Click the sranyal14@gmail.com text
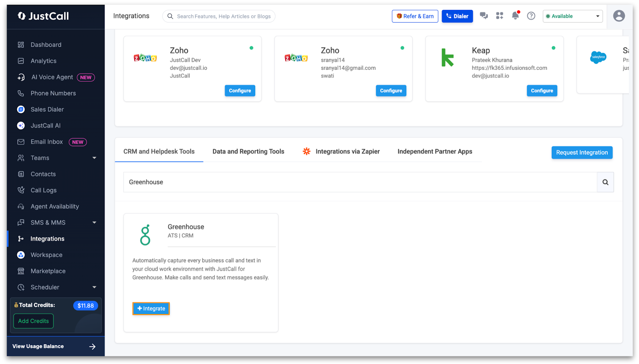This screenshot has height=364, width=639. coord(348,68)
